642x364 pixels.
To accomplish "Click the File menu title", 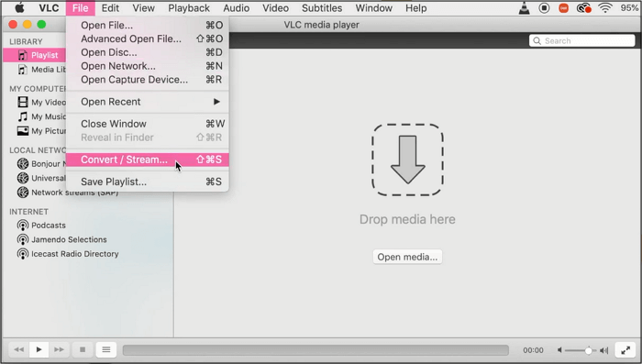I will (81, 7).
